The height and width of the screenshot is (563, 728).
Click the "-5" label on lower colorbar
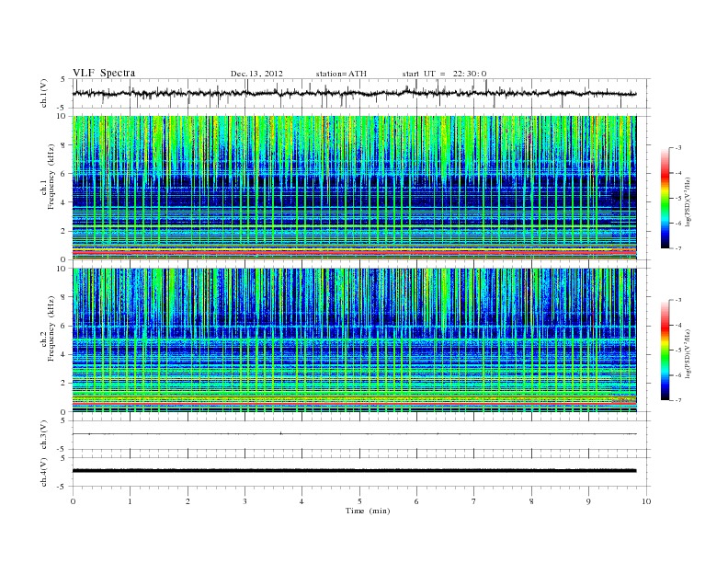(678, 350)
